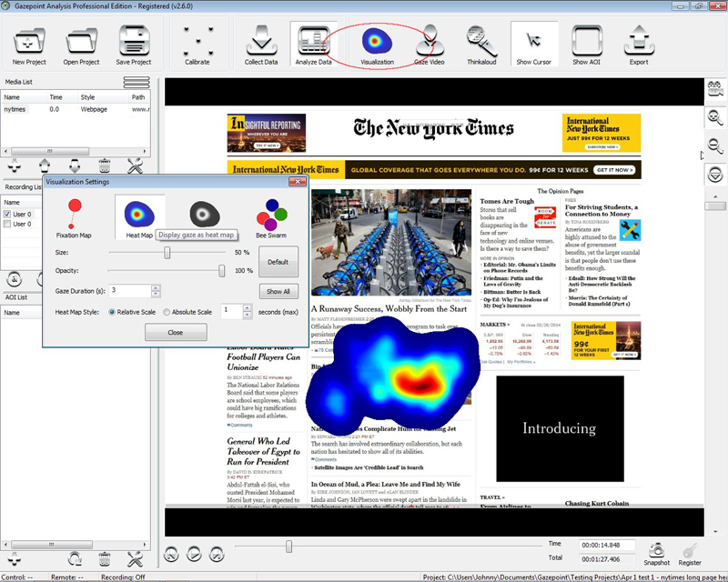Click the circled down-triangle icon on the right
Viewport: 728px width, 582px height.
click(x=715, y=175)
